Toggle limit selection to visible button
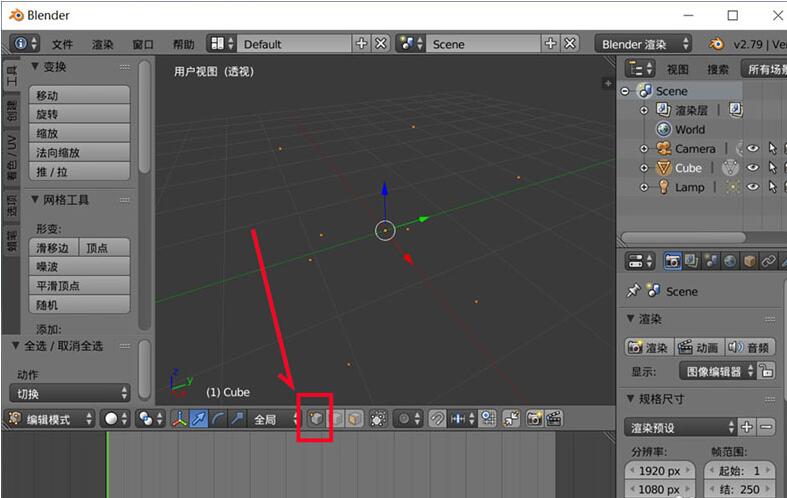Image resolution: width=787 pixels, height=498 pixels. point(378,418)
